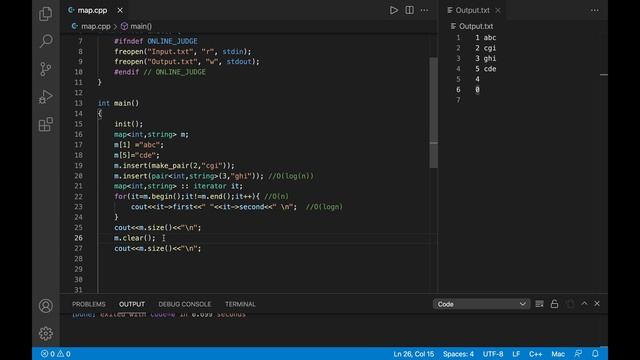640x360 pixels.
Task: Open the notifications bell
Action: [595, 354]
